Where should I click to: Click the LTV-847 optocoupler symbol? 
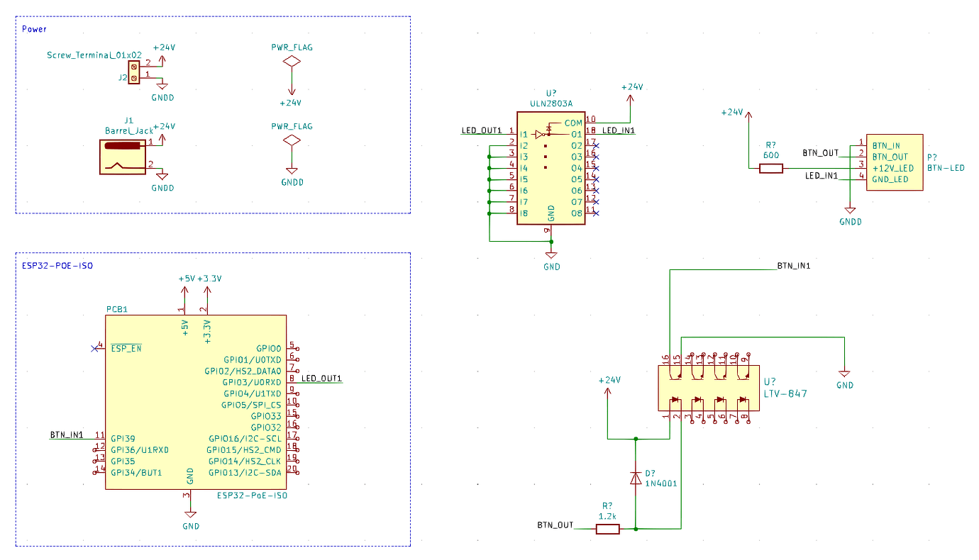point(709,388)
